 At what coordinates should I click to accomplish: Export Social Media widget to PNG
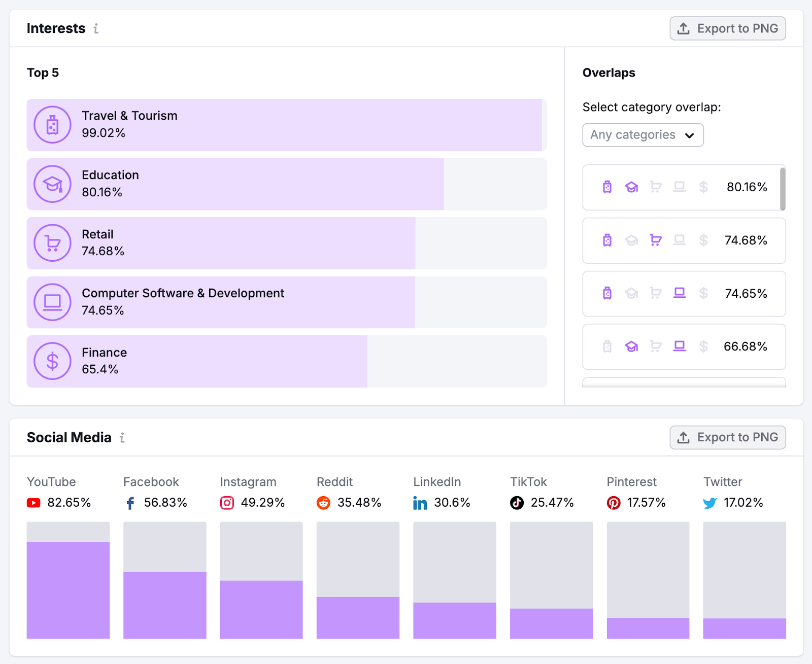pyautogui.click(x=728, y=437)
